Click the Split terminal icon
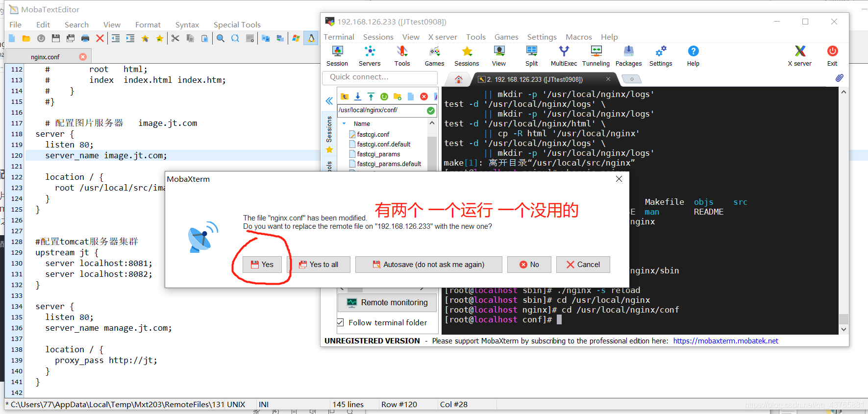The width and height of the screenshot is (868, 414). coord(531,56)
